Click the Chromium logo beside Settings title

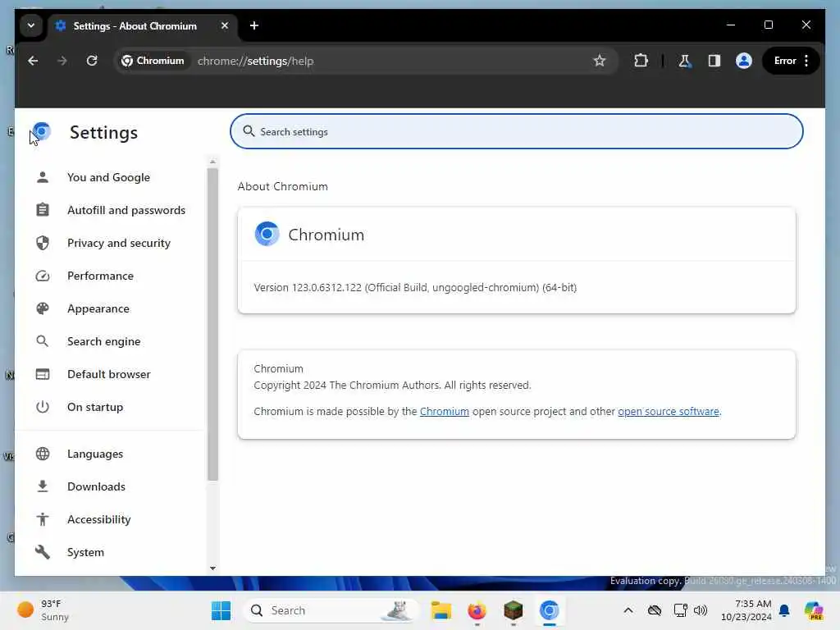coord(42,132)
